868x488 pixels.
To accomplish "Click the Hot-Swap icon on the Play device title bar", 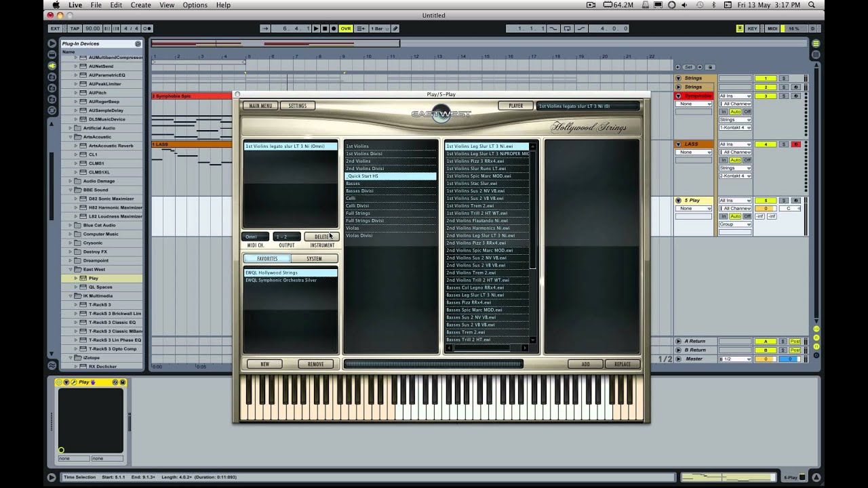I will [x=115, y=382].
